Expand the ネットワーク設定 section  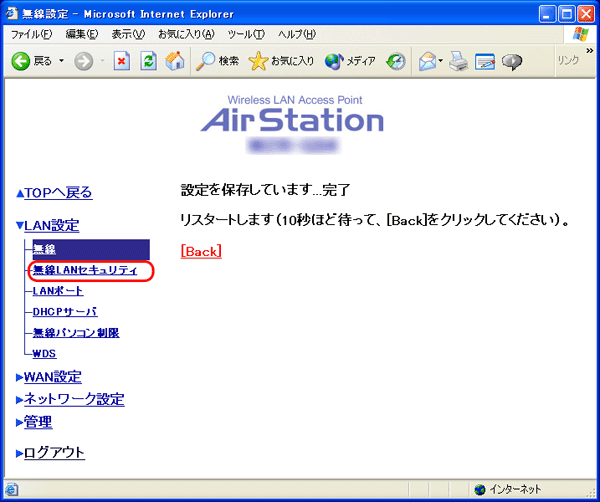[x=73, y=399]
